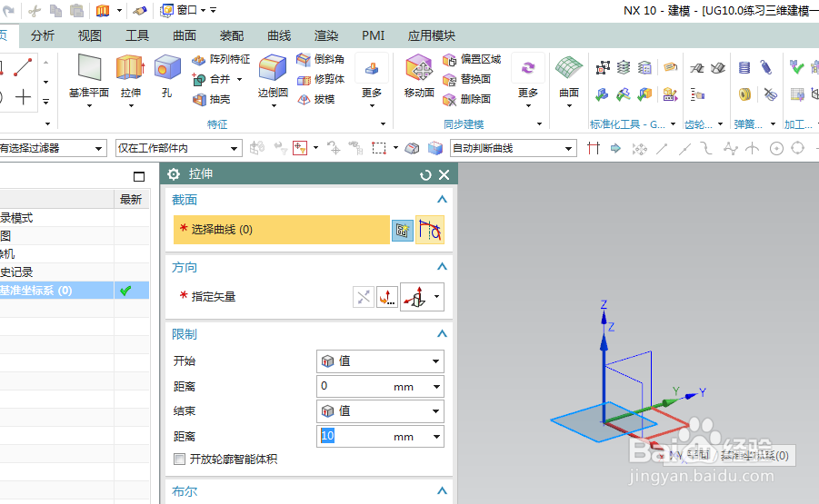The height and width of the screenshot is (504, 819).
Task: Open the 视图 ribbon tab
Action: [90, 35]
